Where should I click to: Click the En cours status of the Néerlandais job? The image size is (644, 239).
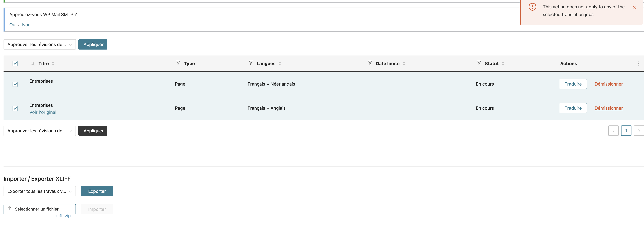click(485, 84)
